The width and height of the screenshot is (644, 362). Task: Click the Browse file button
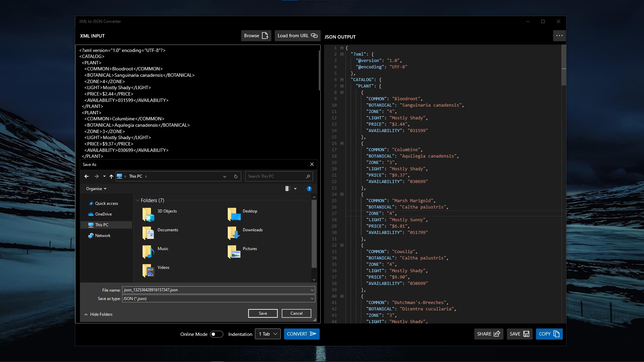[256, 36]
